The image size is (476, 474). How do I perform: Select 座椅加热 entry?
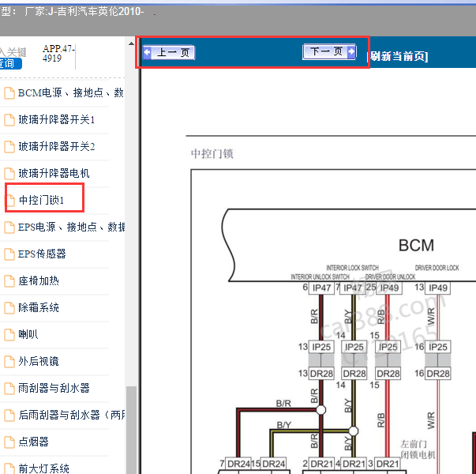(39, 280)
